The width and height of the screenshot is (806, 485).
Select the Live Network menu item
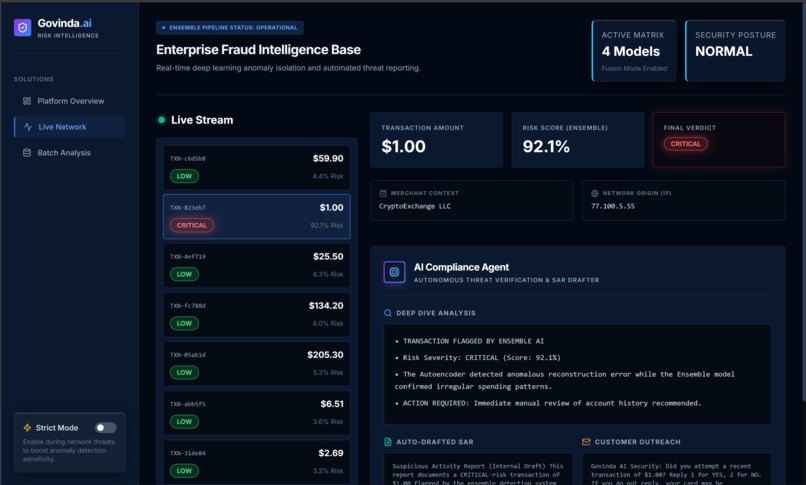tap(69, 126)
